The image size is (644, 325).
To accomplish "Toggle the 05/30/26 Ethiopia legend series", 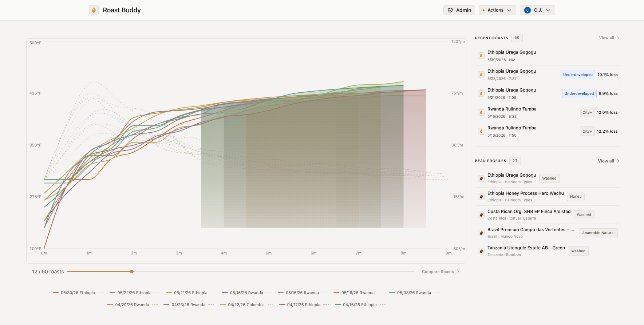I will click(x=78, y=293).
